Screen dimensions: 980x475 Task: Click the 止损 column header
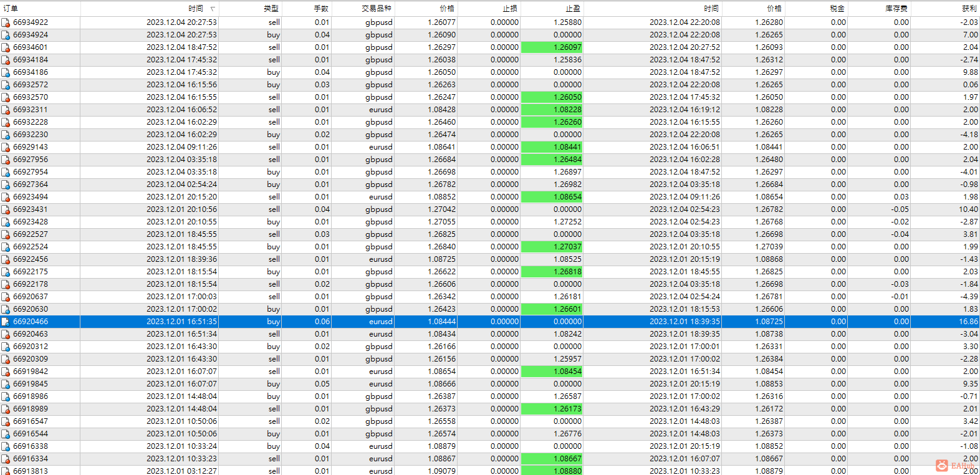[x=510, y=9]
